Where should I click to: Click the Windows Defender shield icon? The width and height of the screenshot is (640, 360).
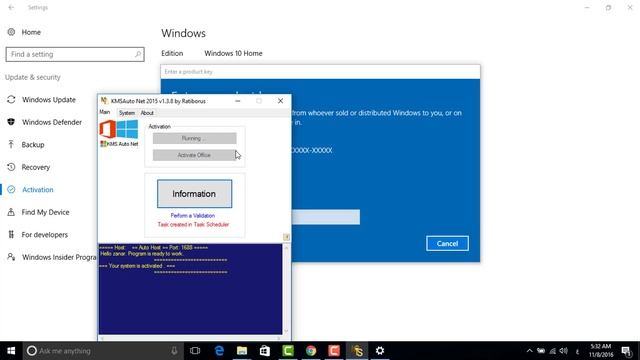[11, 122]
